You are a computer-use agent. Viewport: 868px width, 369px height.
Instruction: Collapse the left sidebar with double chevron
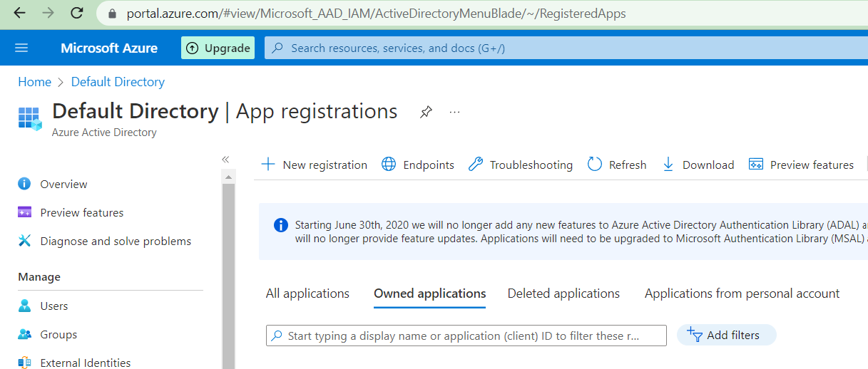click(x=225, y=160)
